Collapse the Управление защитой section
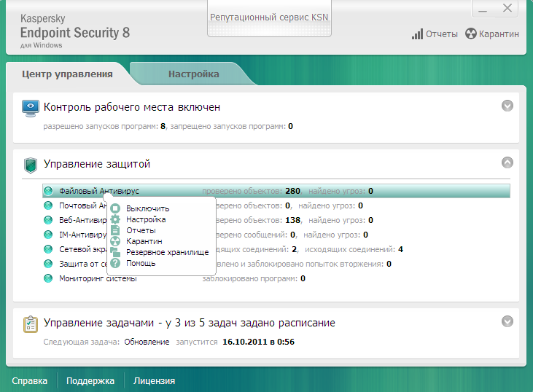 pyautogui.click(x=507, y=162)
